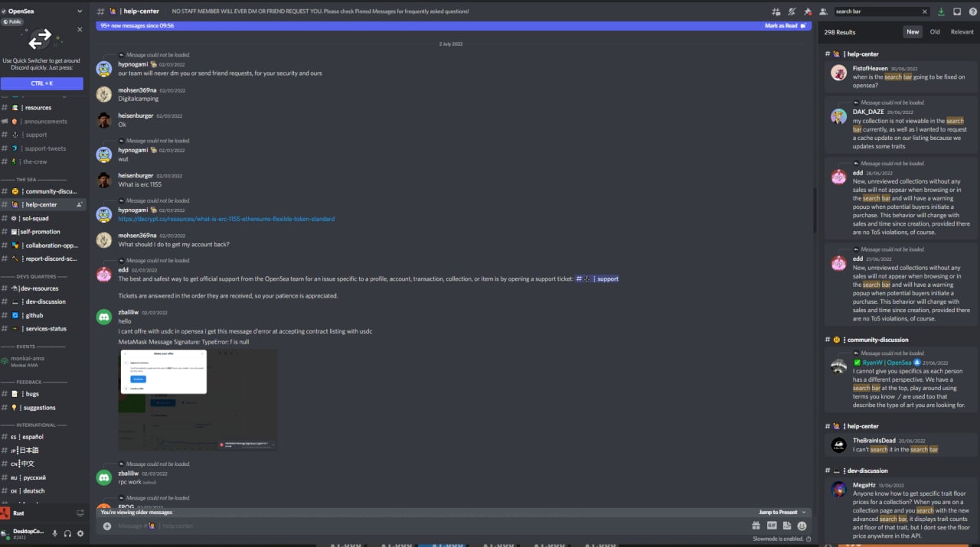This screenshot has width=980, height=547.
Task: Open the emoji picker icon
Action: 802,526
